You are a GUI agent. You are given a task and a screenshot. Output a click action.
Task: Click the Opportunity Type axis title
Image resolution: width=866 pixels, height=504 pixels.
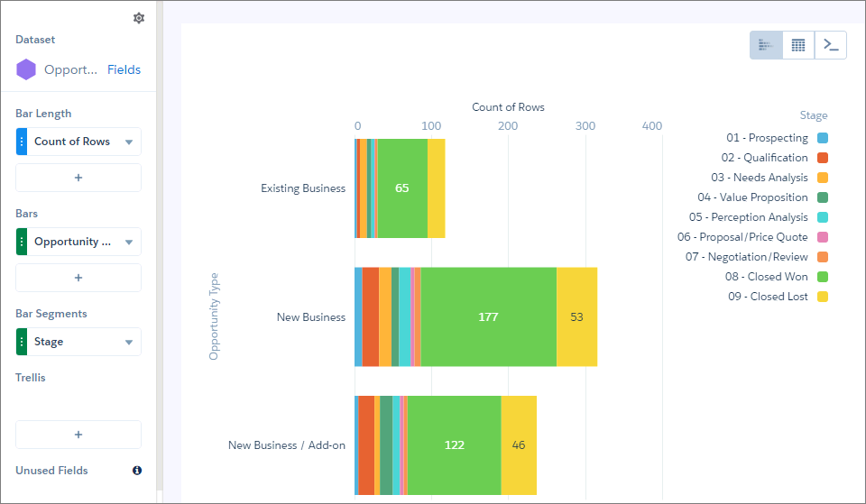pos(214,316)
